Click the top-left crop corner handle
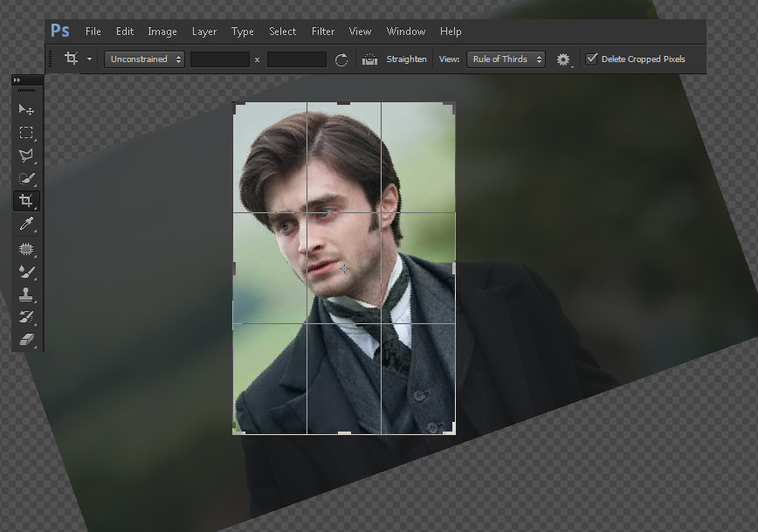This screenshot has height=532, width=758. coord(238,107)
